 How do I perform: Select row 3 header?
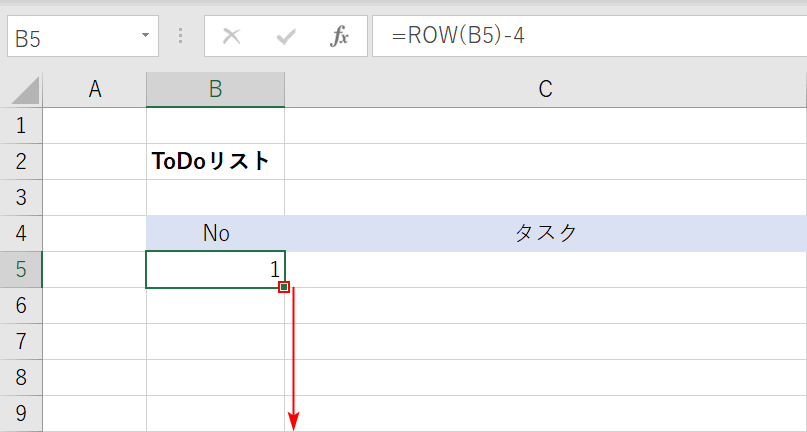click(22, 197)
